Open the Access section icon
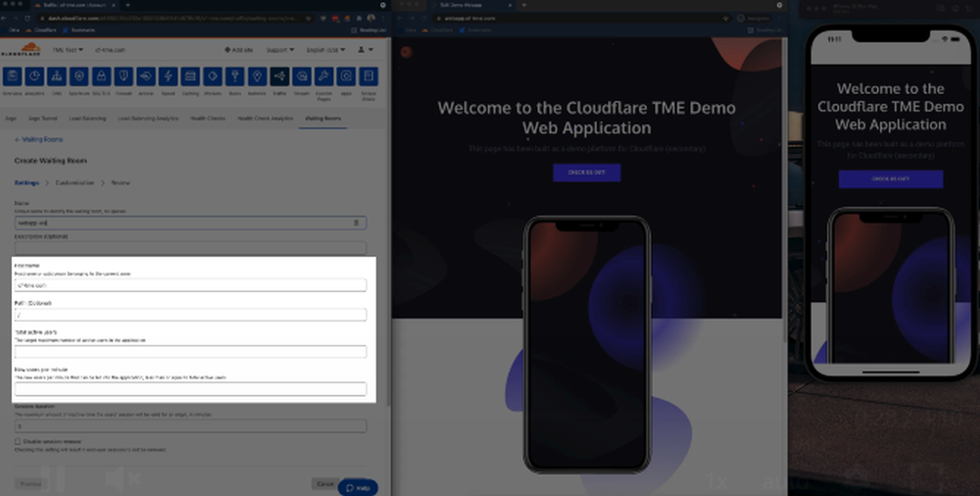Viewport: 980px width, 496px height. click(x=146, y=76)
